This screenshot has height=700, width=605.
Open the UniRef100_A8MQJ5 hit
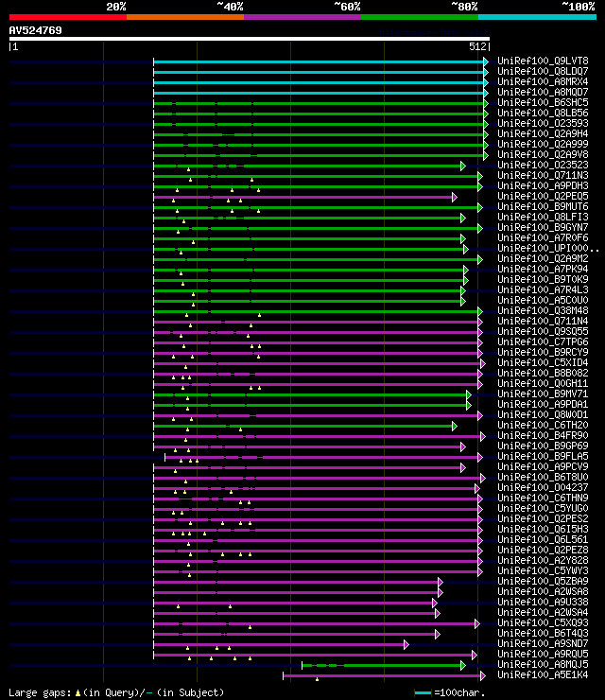pyautogui.click(x=543, y=665)
